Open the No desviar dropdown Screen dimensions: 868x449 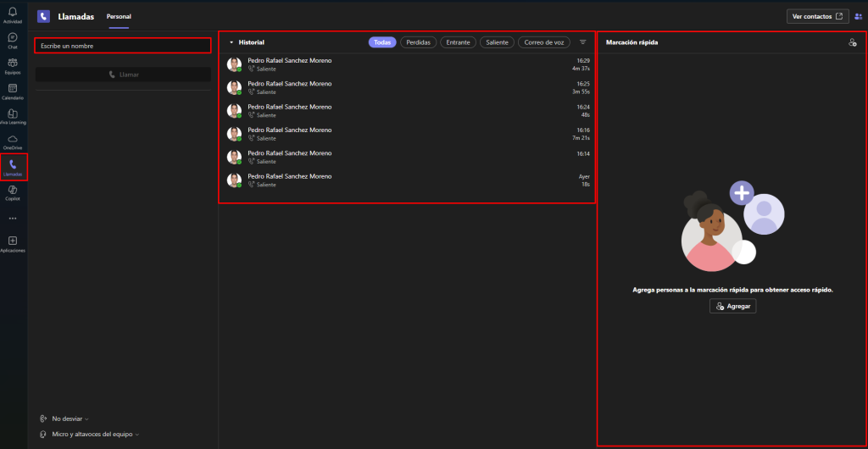pyautogui.click(x=70, y=419)
